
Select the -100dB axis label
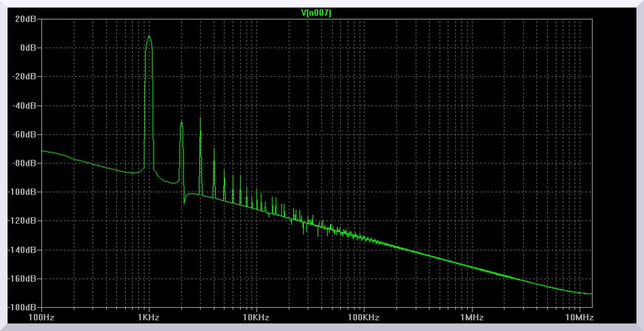[24, 192]
